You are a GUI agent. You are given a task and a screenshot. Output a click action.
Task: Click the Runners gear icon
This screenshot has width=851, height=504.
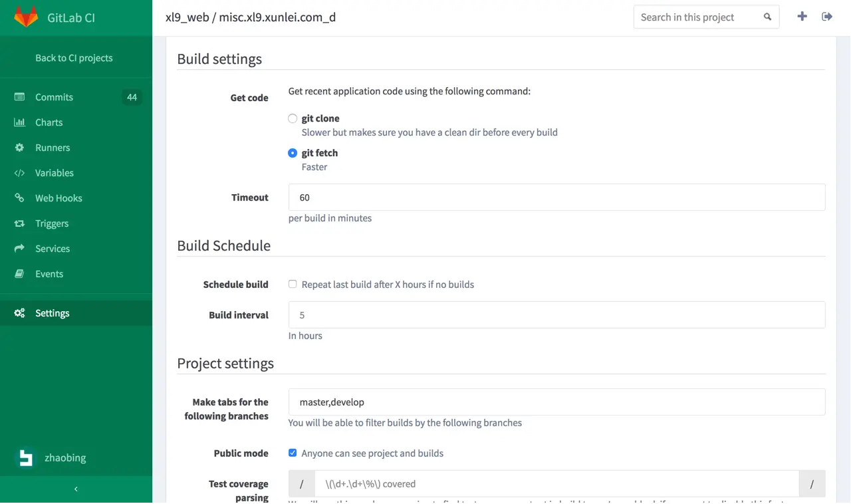click(19, 148)
